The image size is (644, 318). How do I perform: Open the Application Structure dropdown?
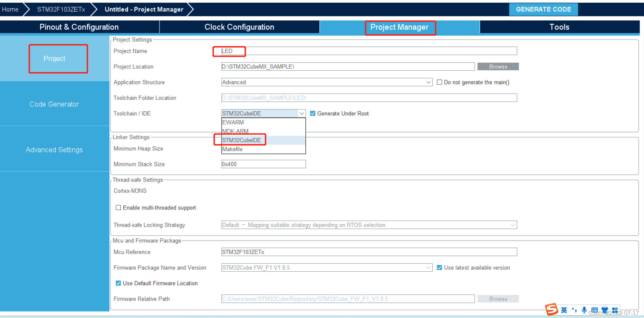point(327,82)
